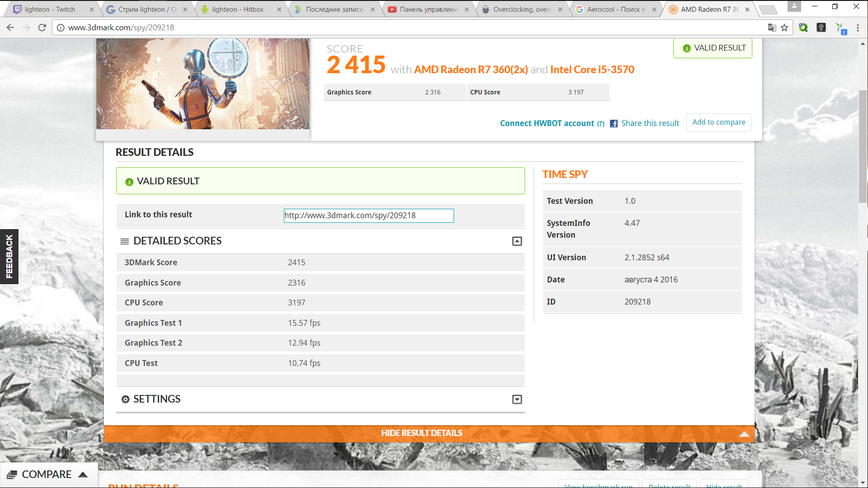This screenshot has width=868, height=488.
Task: Click Delete result button
Action: [669, 484]
